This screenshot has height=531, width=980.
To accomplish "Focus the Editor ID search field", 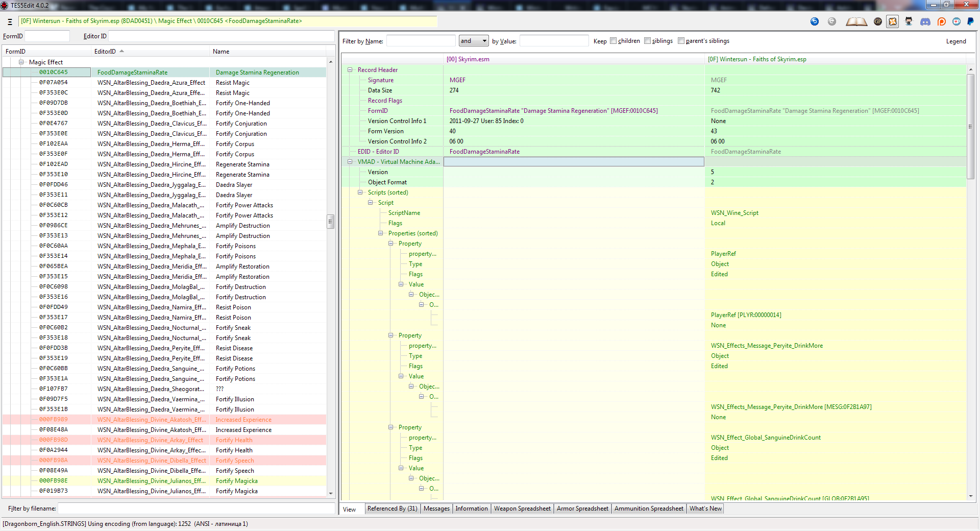I will [x=221, y=36].
